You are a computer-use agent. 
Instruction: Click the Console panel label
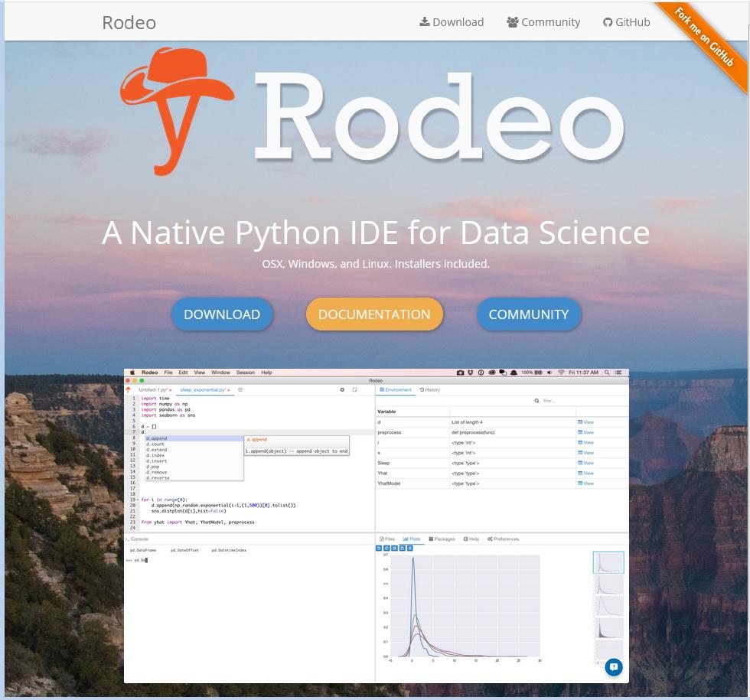tap(137, 539)
